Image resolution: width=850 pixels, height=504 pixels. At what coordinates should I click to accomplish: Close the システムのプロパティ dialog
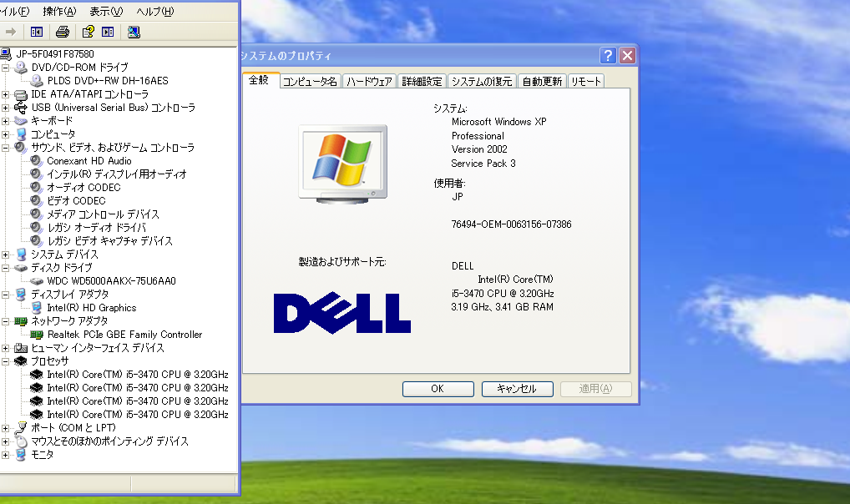[627, 55]
